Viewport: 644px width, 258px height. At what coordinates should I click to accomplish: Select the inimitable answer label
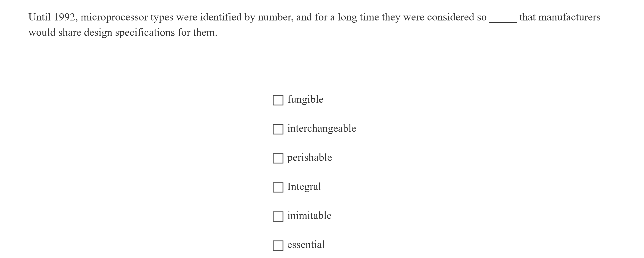coord(309,215)
